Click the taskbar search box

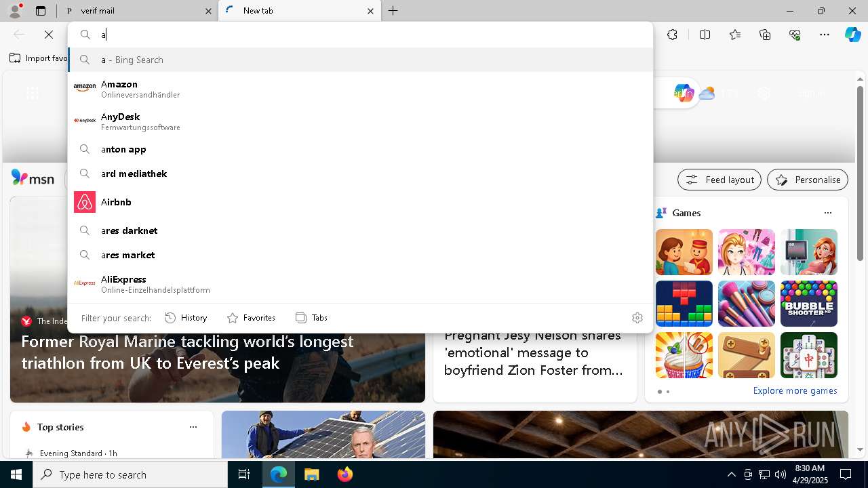coord(130,474)
